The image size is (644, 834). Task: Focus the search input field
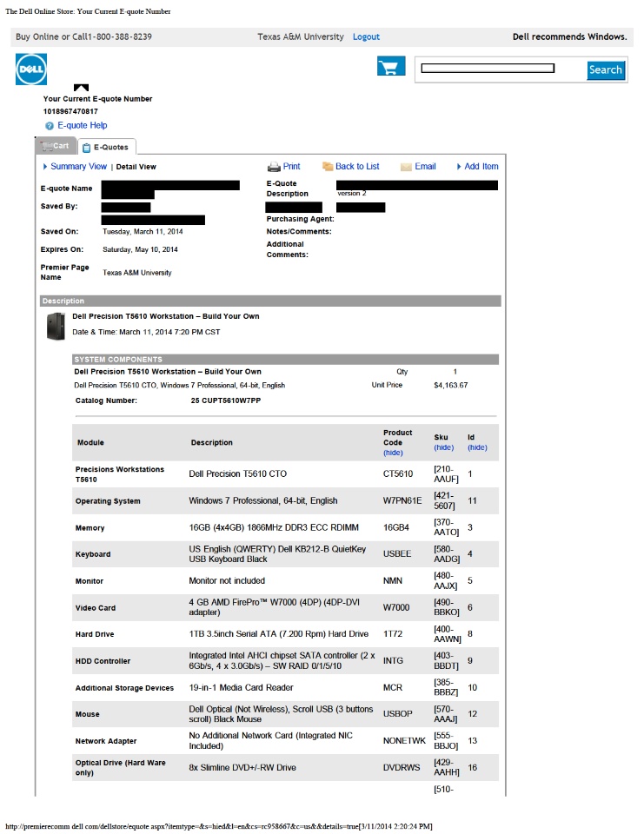pyautogui.click(x=488, y=68)
